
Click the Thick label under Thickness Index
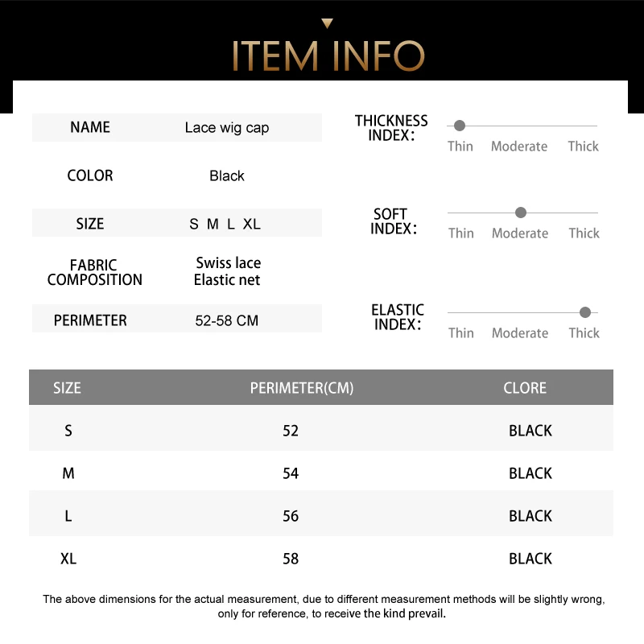(583, 146)
